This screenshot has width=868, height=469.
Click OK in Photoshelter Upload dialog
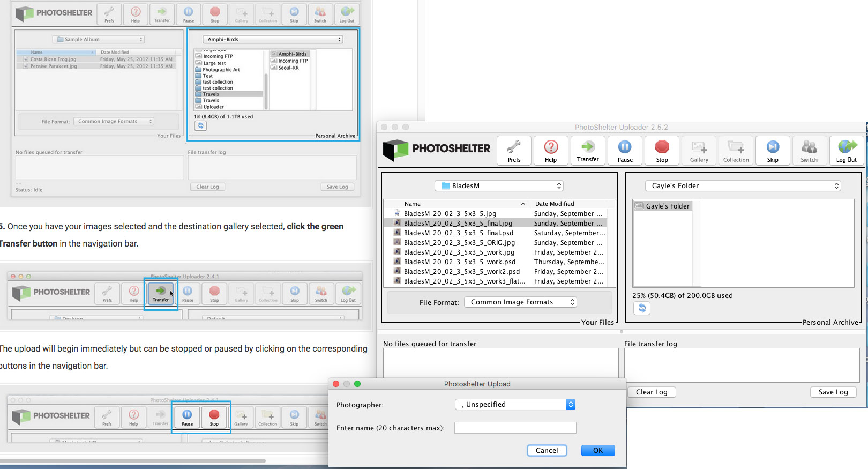coord(598,451)
